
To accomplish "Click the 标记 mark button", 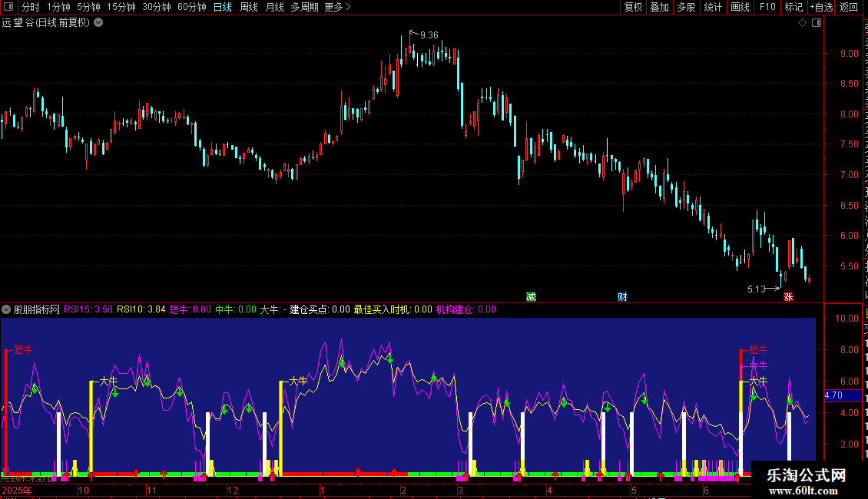I will point(793,7).
